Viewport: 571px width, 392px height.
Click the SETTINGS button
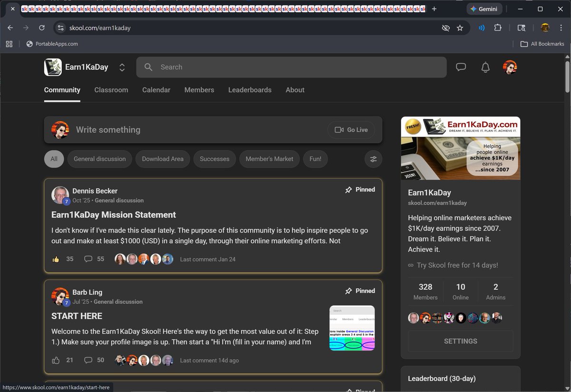click(461, 341)
